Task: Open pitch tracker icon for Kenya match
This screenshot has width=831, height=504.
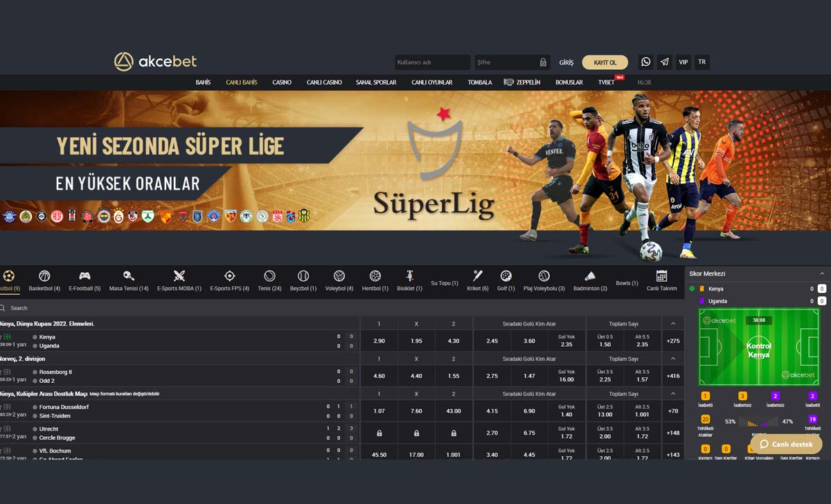Action: pos(7,337)
